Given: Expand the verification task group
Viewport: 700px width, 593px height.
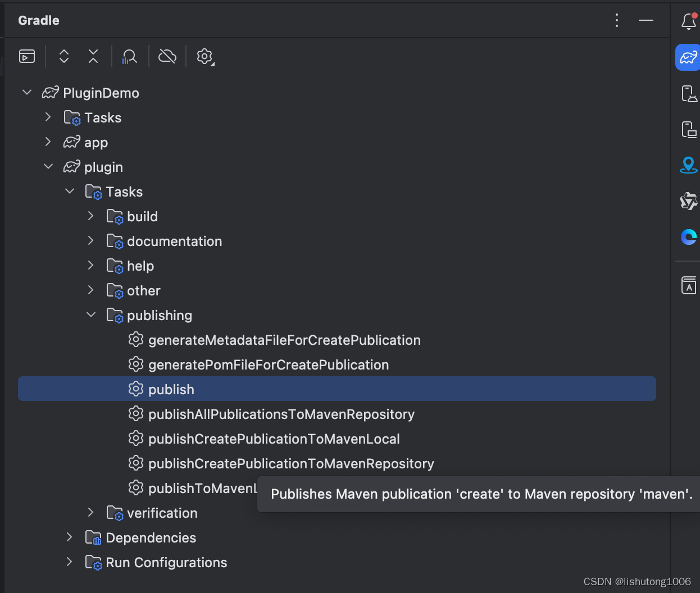Looking at the screenshot, I should coord(91,513).
